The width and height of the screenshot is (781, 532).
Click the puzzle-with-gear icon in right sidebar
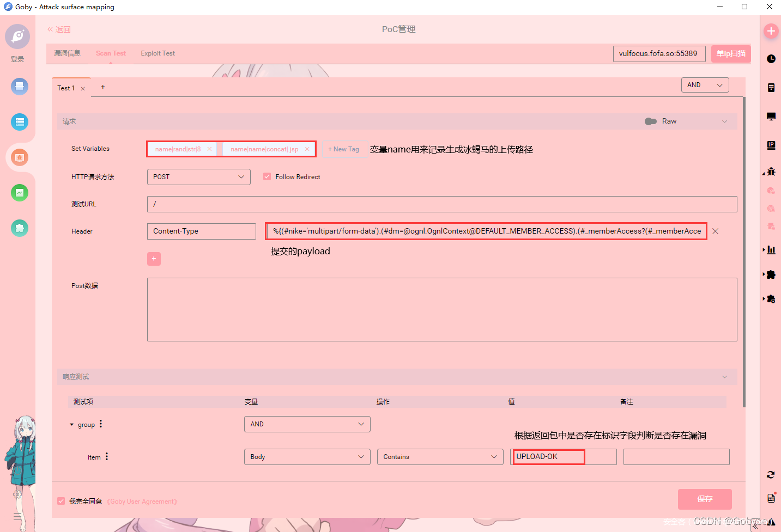pyautogui.click(x=771, y=299)
